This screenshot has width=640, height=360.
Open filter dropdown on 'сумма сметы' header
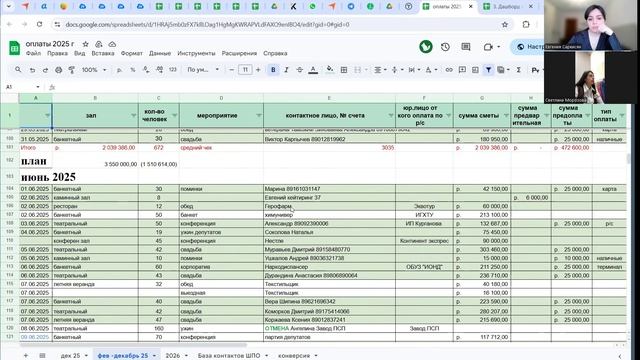click(x=506, y=116)
